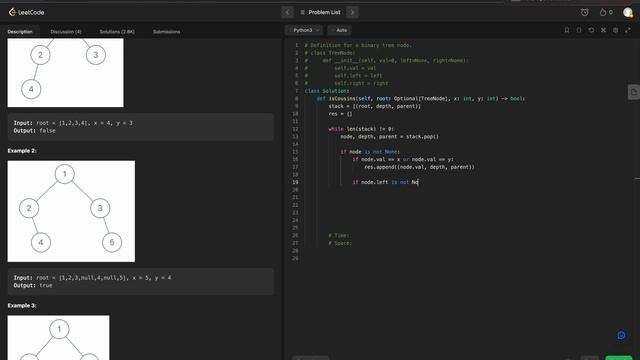Click the Example 1 tree diagram image
Viewport: 640px width, 360px height.
[65, 73]
